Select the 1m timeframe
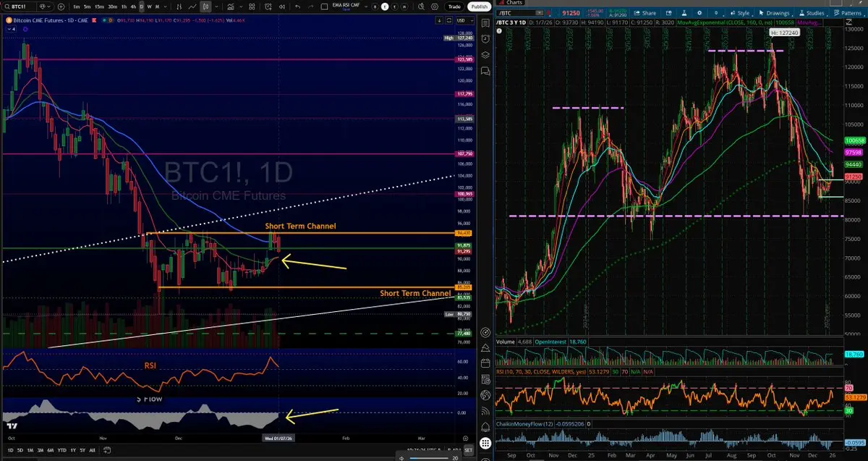The image size is (868, 461). point(77,7)
